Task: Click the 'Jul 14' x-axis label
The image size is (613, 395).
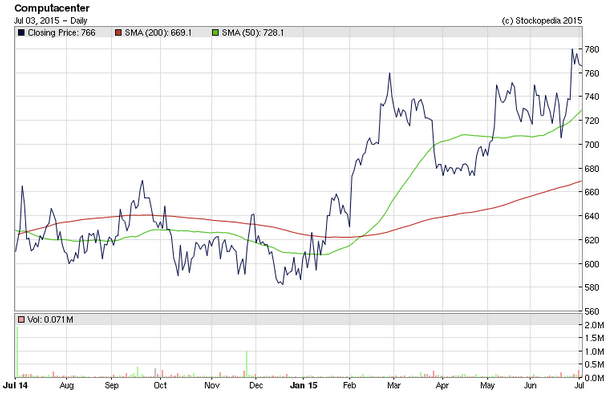Action: [16, 385]
